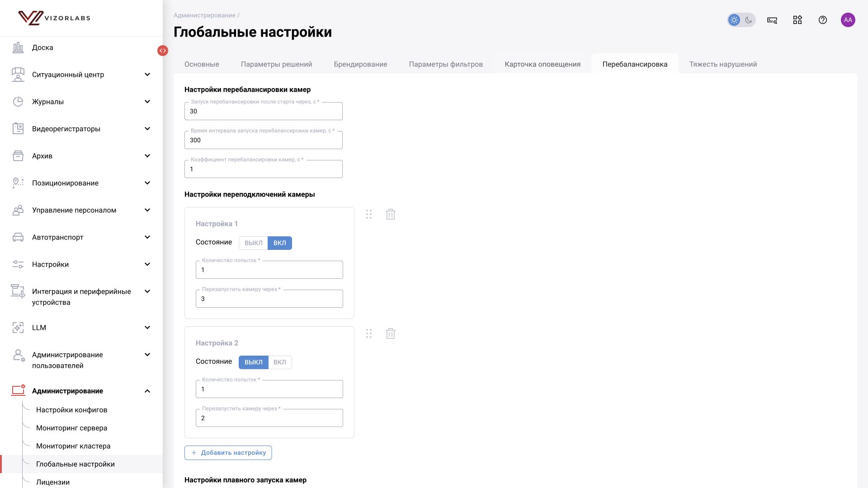Image resolution: width=868 pixels, height=488 pixels.
Task: Grab the drag handle beside Настройка 1
Action: pyautogui.click(x=369, y=214)
